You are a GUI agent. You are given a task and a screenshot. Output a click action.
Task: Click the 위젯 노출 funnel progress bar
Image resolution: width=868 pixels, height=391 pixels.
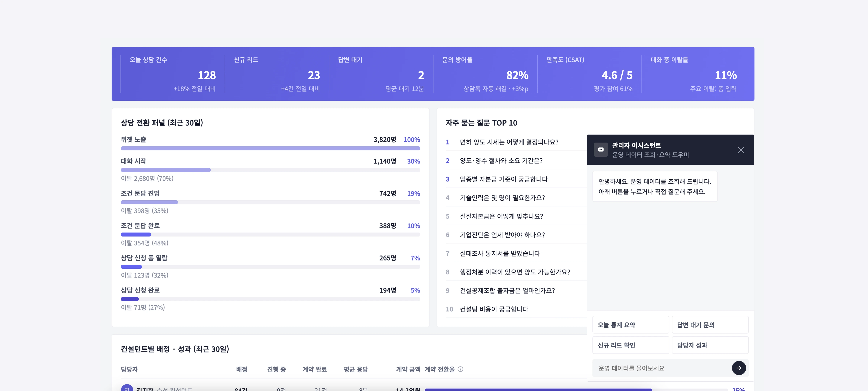pyautogui.click(x=270, y=148)
